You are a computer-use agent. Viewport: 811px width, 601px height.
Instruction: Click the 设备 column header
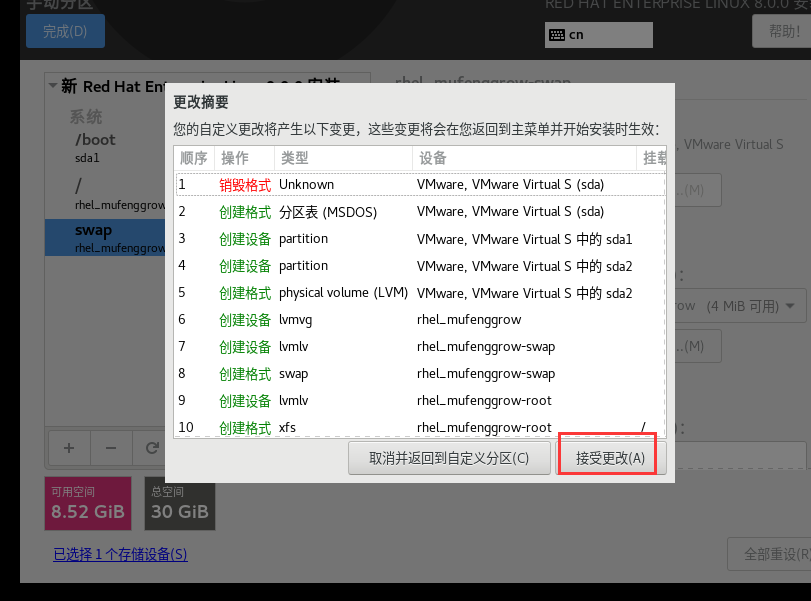(x=524, y=158)
